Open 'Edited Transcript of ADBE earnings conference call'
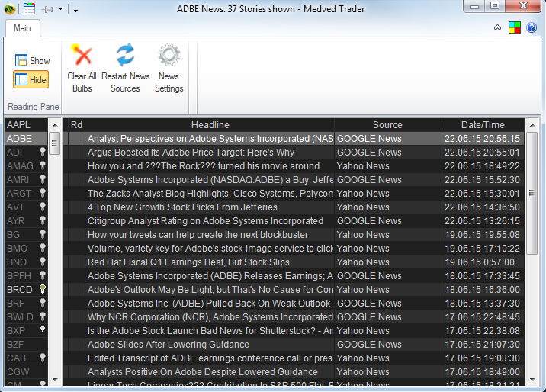The height and width of the screenshot is (392, 546). pyautogui.click(x=210, y=358)
